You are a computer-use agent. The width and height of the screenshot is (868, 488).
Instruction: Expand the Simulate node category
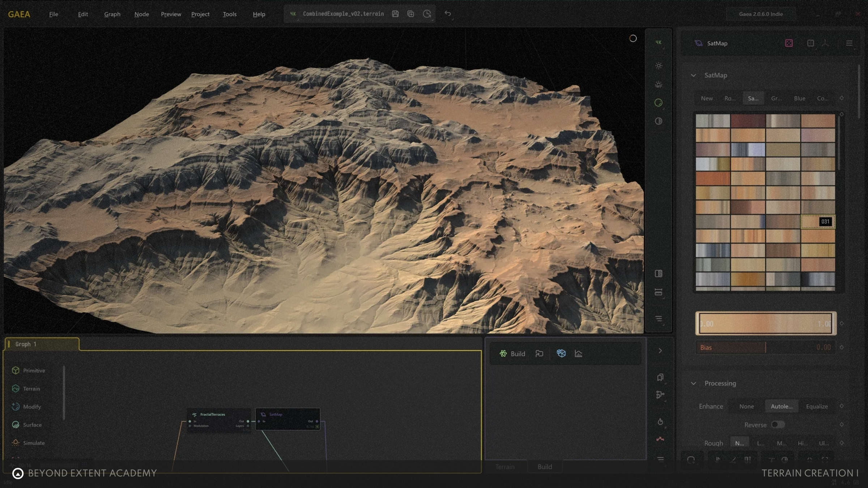click(28, 443)
